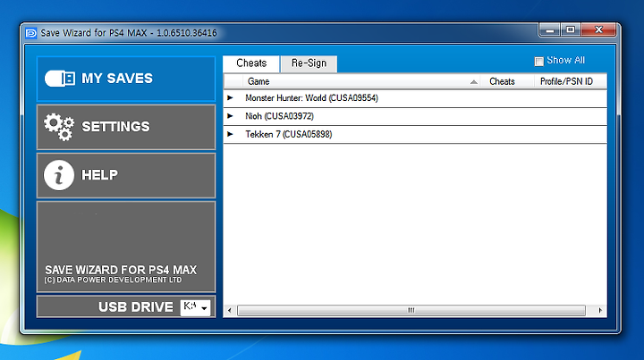The image size is (644, 360).
Task: Minimize the Save Wizard window
Action: [x=550, y=30]
